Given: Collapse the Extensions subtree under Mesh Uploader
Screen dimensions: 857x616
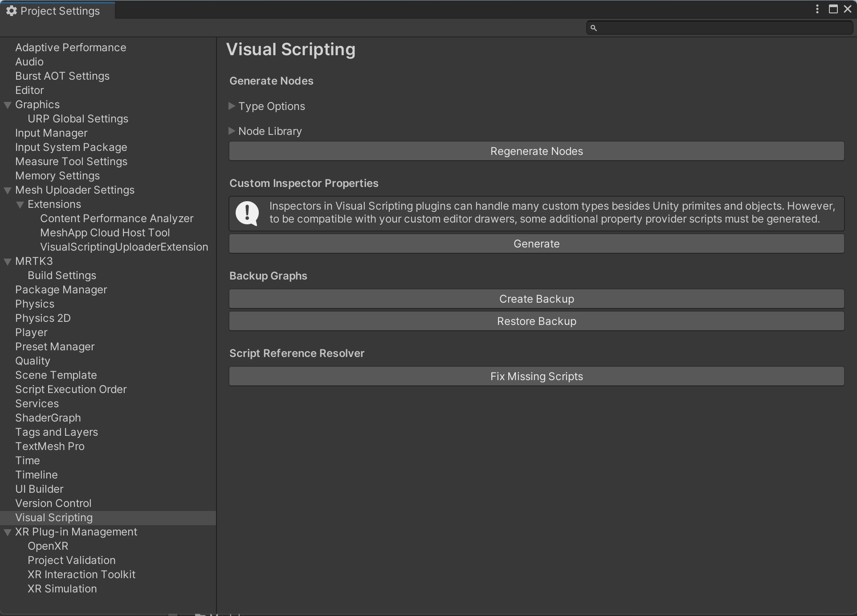Looking at the screenshot, I should (20, 204).
